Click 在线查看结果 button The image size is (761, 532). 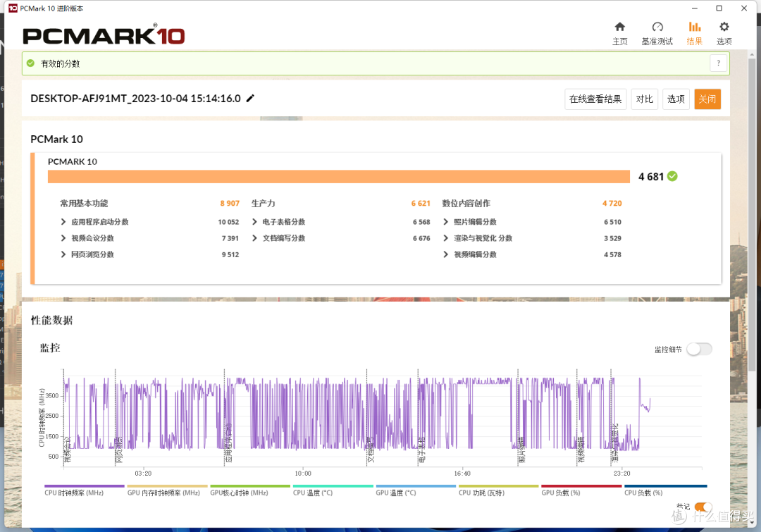point(595,99)
